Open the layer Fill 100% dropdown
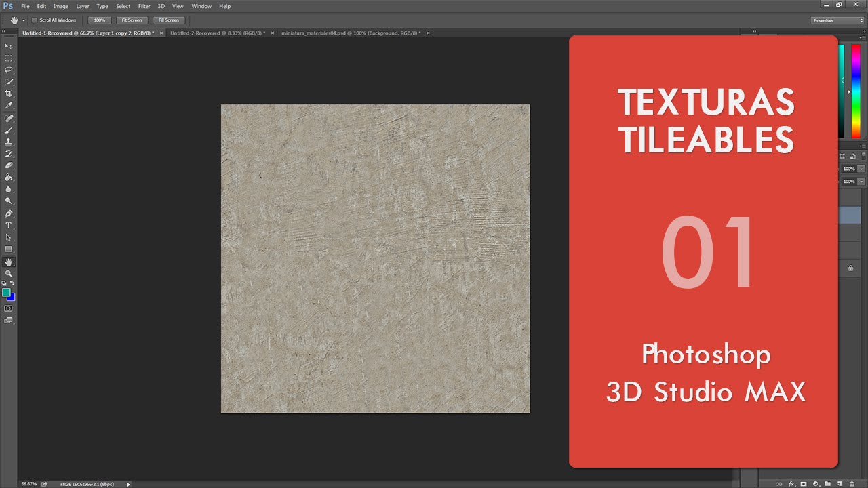This screenshot has height=488, width=868. (x=861, y=182)
